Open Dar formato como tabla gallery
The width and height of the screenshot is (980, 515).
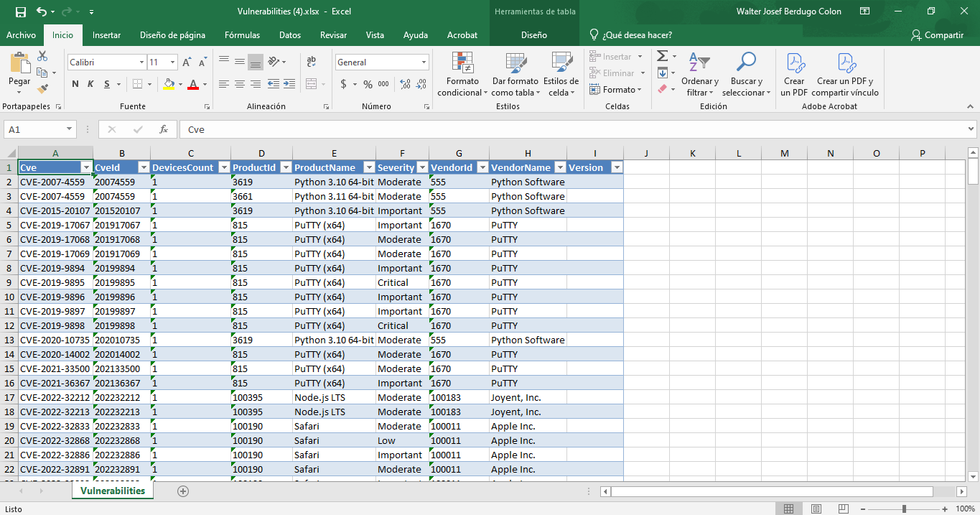[515, 74]
